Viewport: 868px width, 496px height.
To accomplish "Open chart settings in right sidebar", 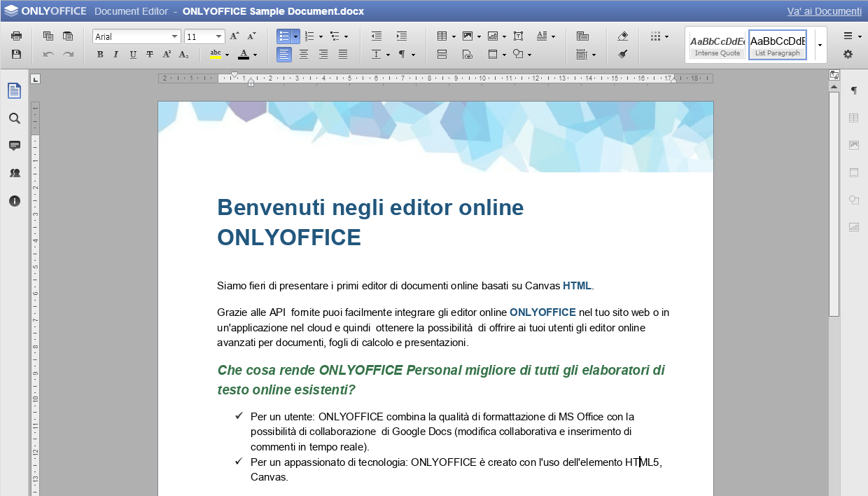I will (854, 227).
